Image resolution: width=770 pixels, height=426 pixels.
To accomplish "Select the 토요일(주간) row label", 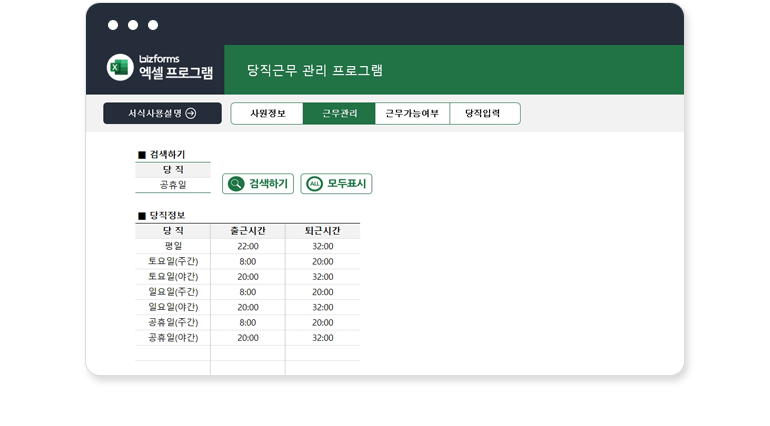I will click(173, 261).
